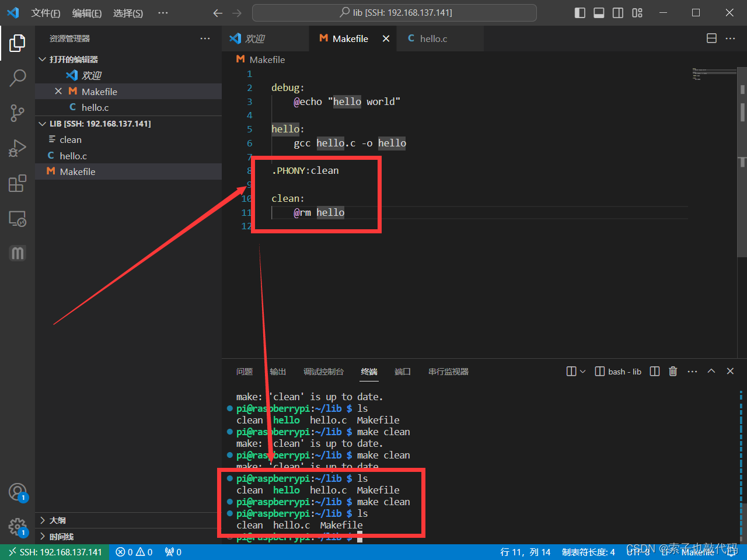Click the 'm' extension icon in activity bar
747x560 pixels.
(x=18, y=253)
